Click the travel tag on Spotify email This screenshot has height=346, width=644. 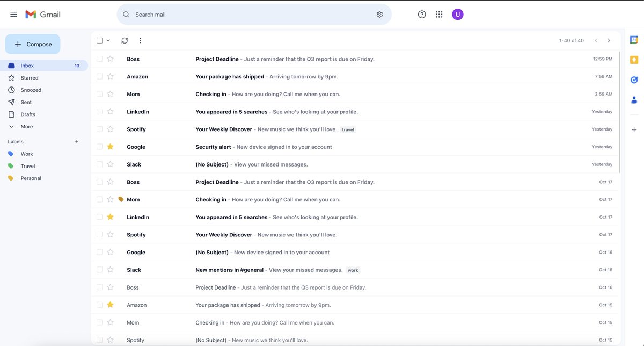click(x=348, y=129)
